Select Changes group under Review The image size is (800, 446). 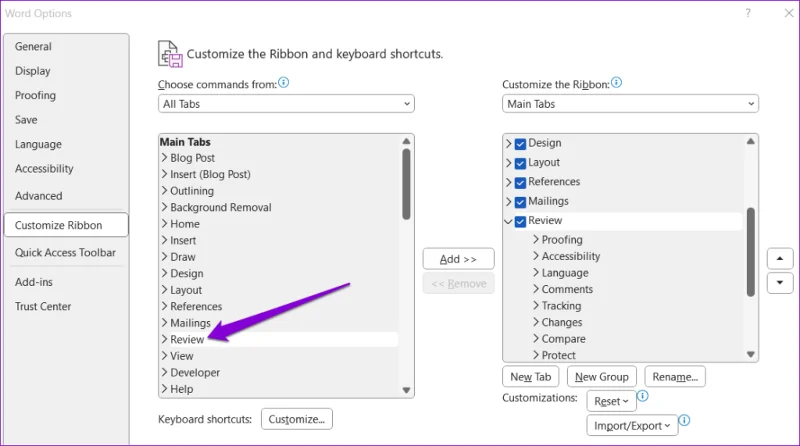[562, 323]
